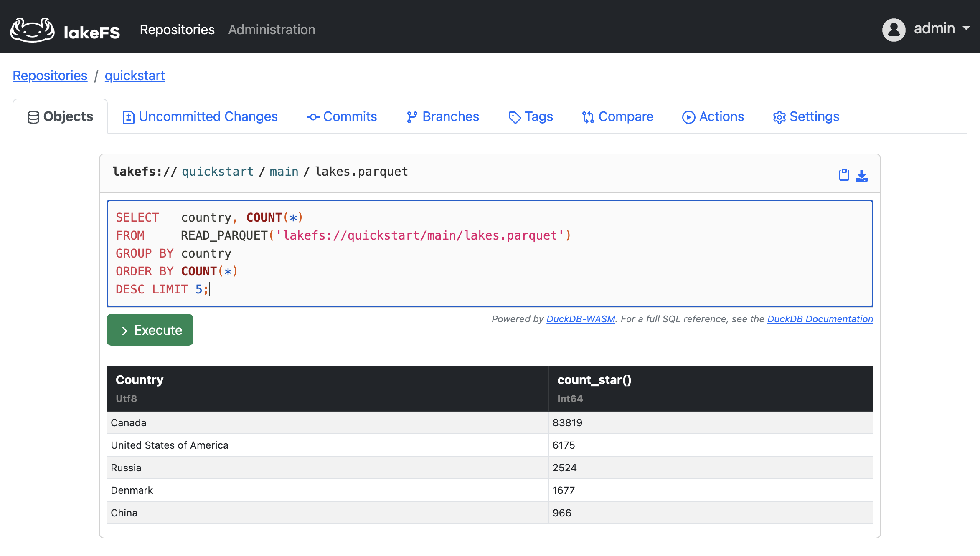Download the lakes.parquet file
Image resolution: width=980 pixels, height=556 pixels.
[x=862, y=175]
